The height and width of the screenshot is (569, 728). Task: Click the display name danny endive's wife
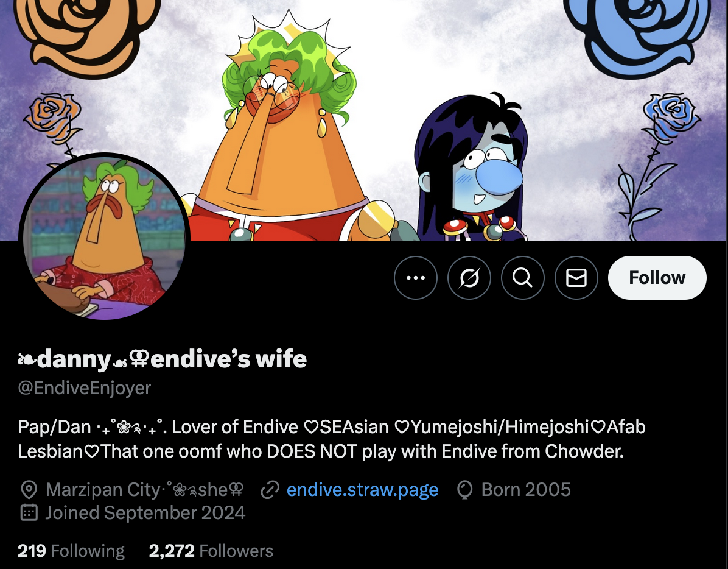[x=163, y=359]
